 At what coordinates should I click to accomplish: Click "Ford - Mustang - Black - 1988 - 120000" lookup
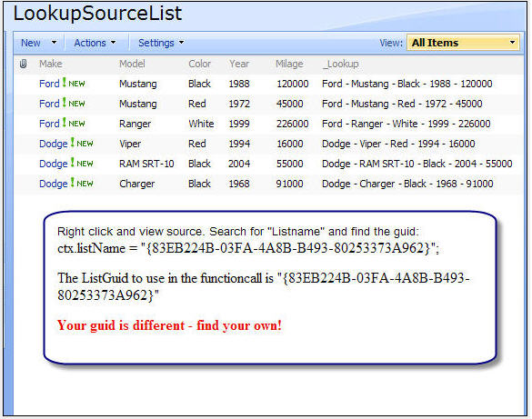click(407, 84)
